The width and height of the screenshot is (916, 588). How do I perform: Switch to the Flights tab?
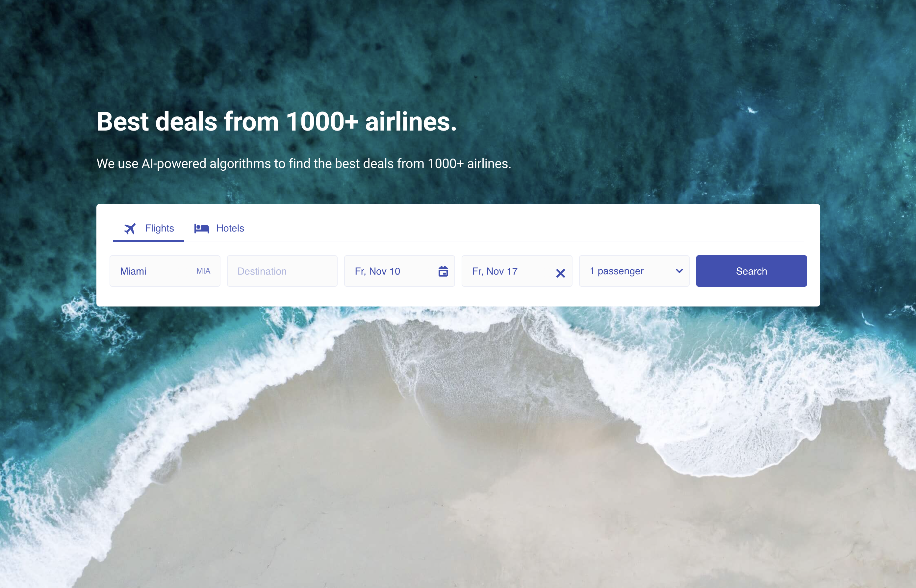pos(148,228)
